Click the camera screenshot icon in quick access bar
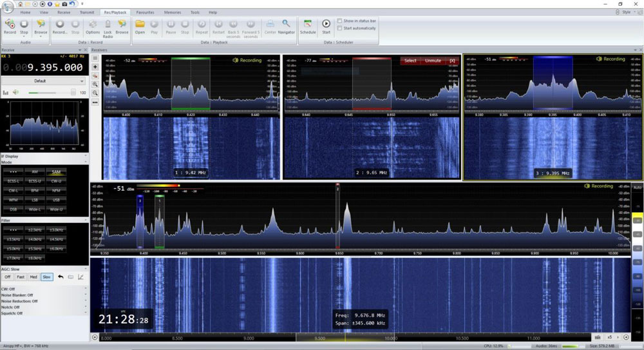Viewport: 644px width, 350px height. [x=64, y=4]
